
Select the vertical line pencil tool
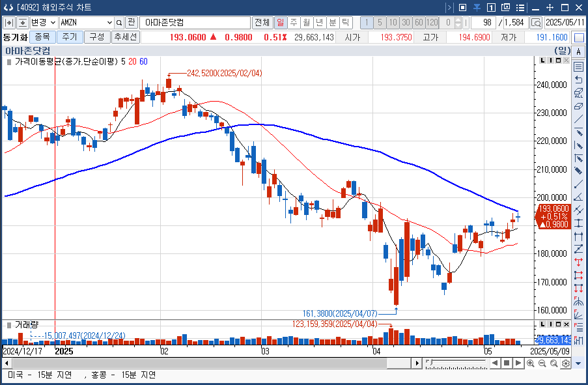[x=578, y=145]
